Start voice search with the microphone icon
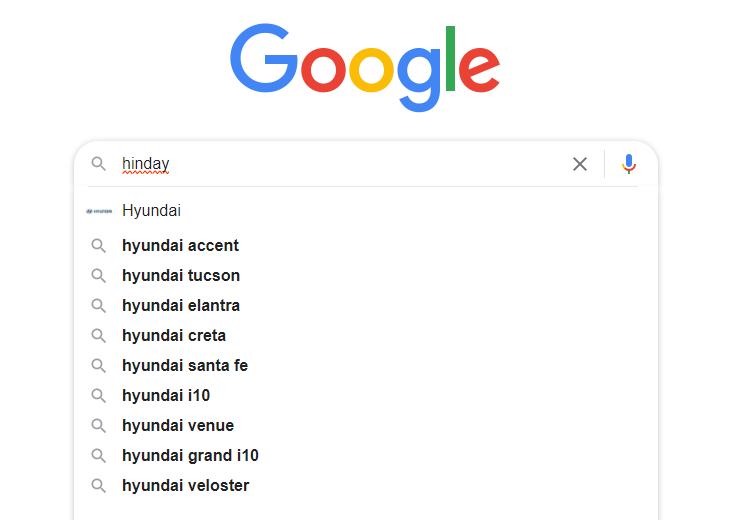 [629, 164]
